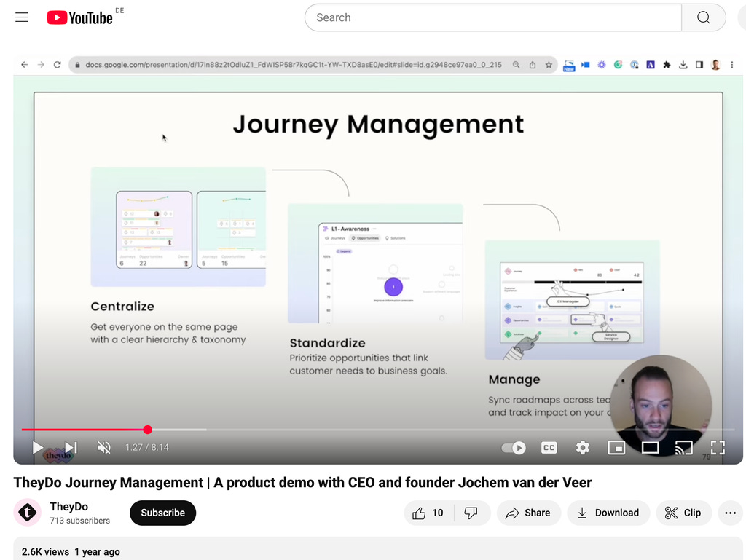
Task: Dislike the video with thumbs down
Action: point(471,513)
